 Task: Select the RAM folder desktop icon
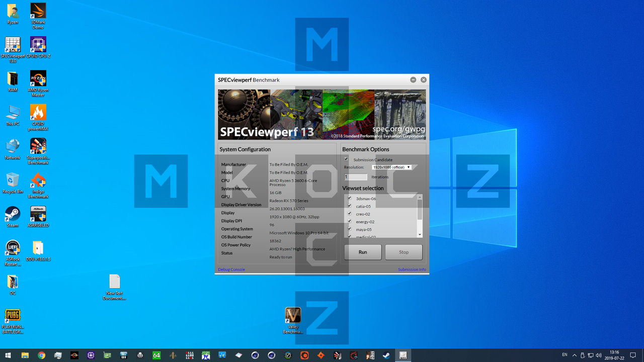[x=13, y=82]
